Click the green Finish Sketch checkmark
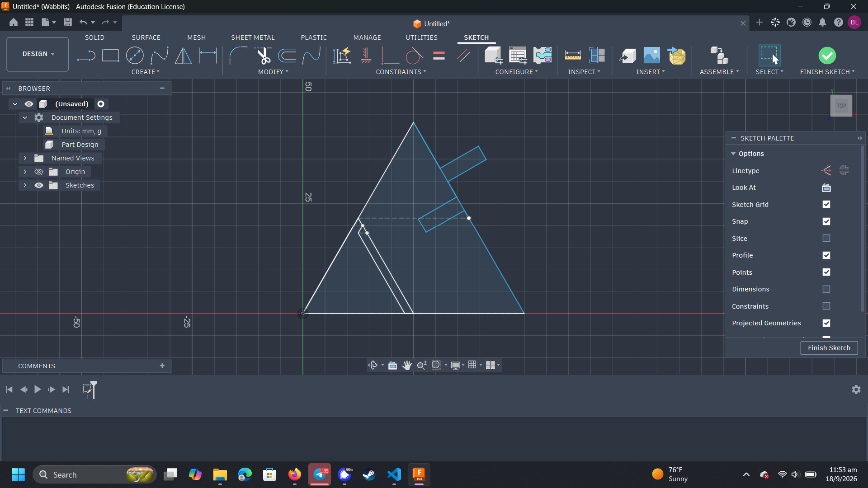 click(827, 56)
